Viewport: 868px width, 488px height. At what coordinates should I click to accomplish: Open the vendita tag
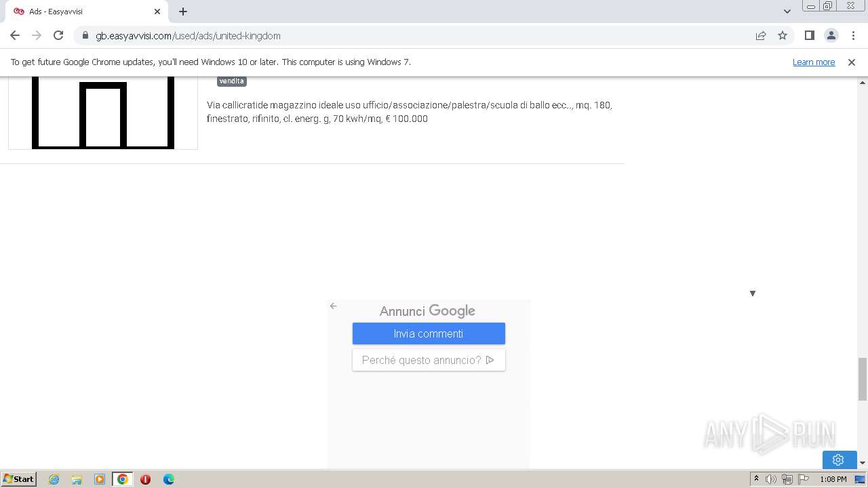click(x=232, y=81)
